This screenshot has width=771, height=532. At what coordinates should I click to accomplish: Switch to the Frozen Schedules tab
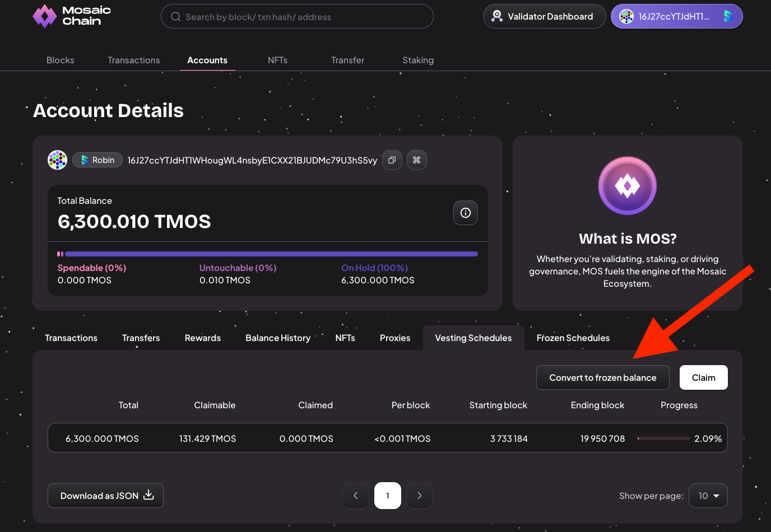pos(573,338)
